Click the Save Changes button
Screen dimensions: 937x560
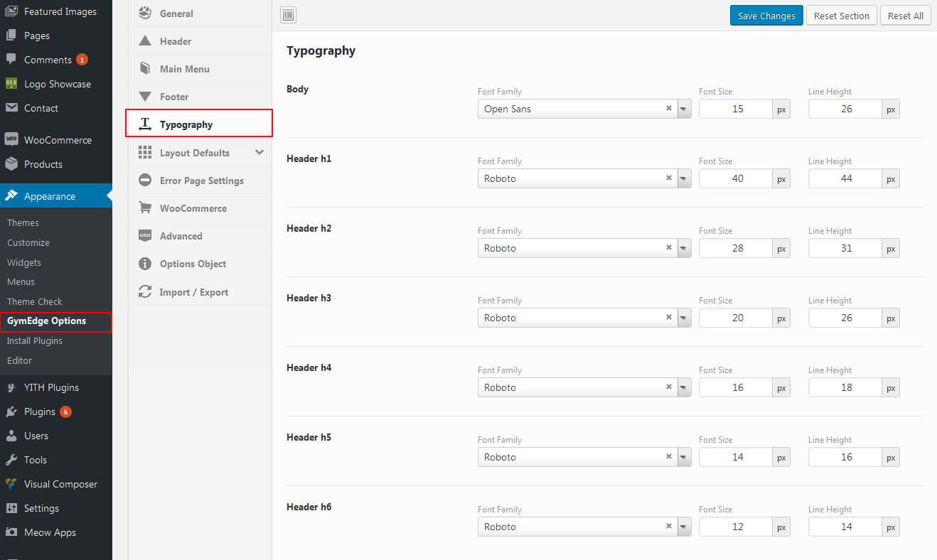766,16
